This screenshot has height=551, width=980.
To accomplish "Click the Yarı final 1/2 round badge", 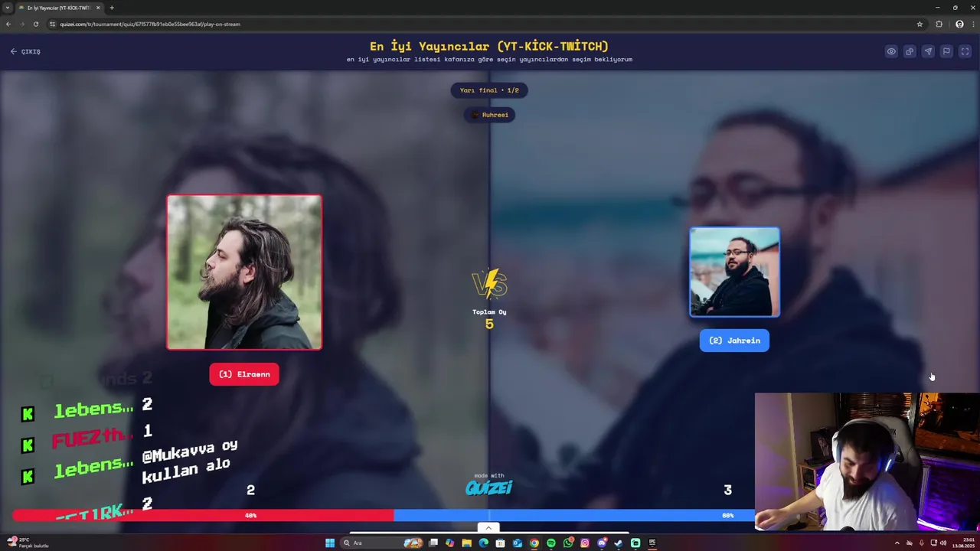I will [x=489, y=90].
